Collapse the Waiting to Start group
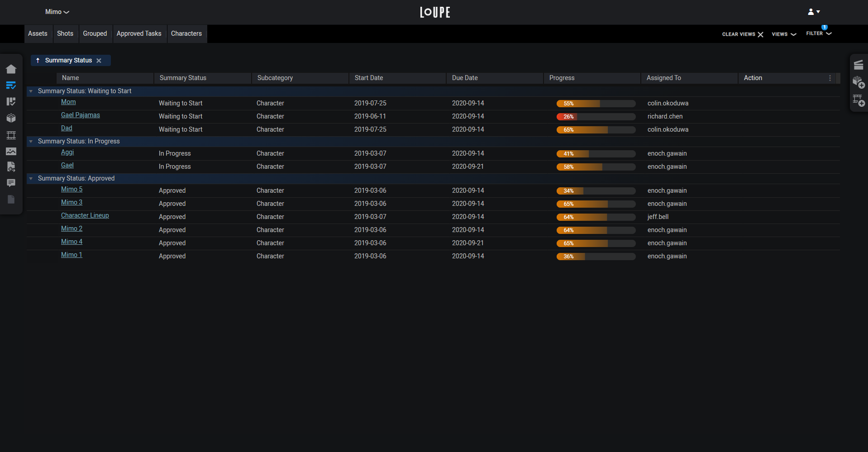Image resolution: width=868 pixels, height=452 pixels. [x=31, y=91]
